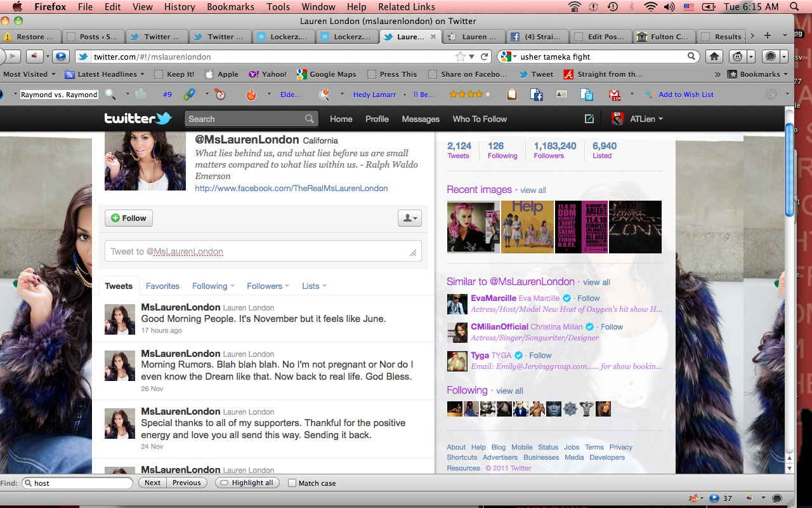Click the Find bar Next button
The width and height of the screenshot is (812, 508).
(152, 483)
